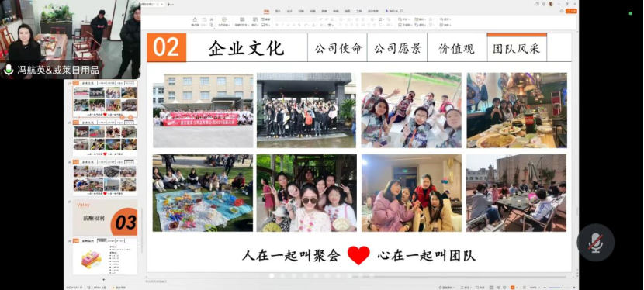Click the orange share button at top right
The height and width of the screenshot is (290, 644).
coord(571,11)
